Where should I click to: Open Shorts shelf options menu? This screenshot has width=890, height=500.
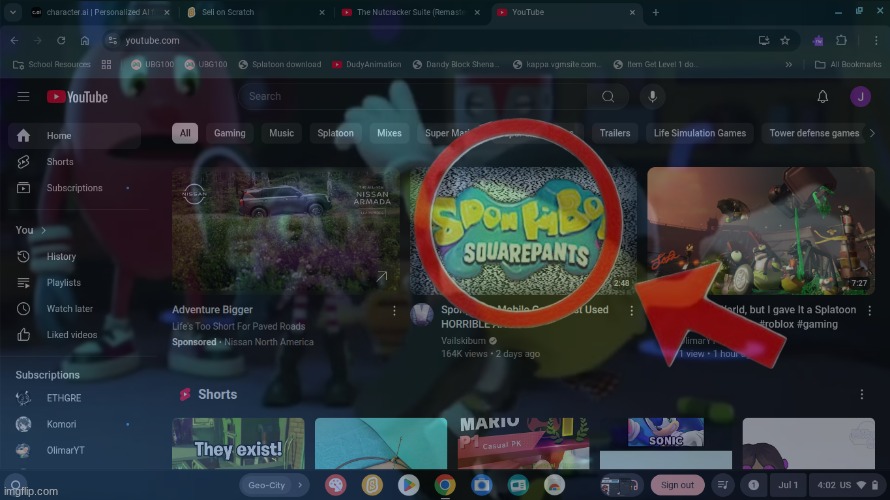click(862, 394)
